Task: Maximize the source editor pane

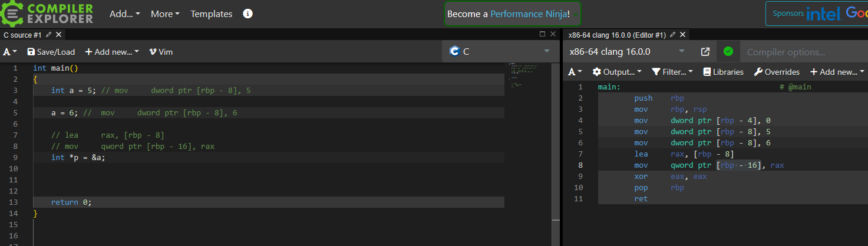Action: (543, 35)
